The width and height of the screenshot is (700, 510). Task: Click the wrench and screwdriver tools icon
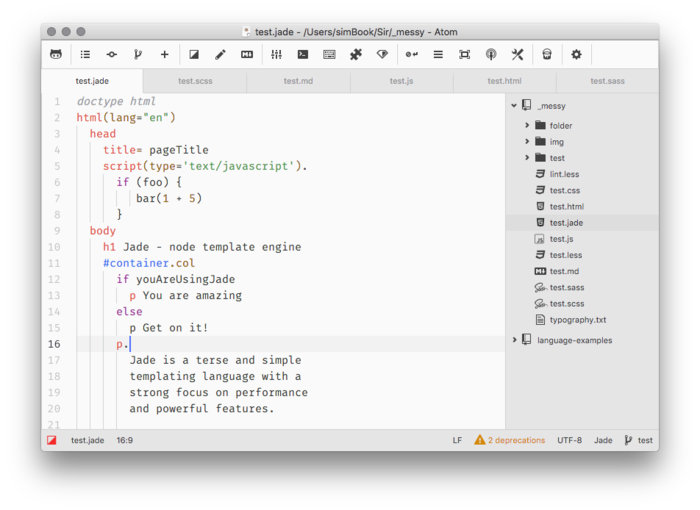(x=517, y=54)
